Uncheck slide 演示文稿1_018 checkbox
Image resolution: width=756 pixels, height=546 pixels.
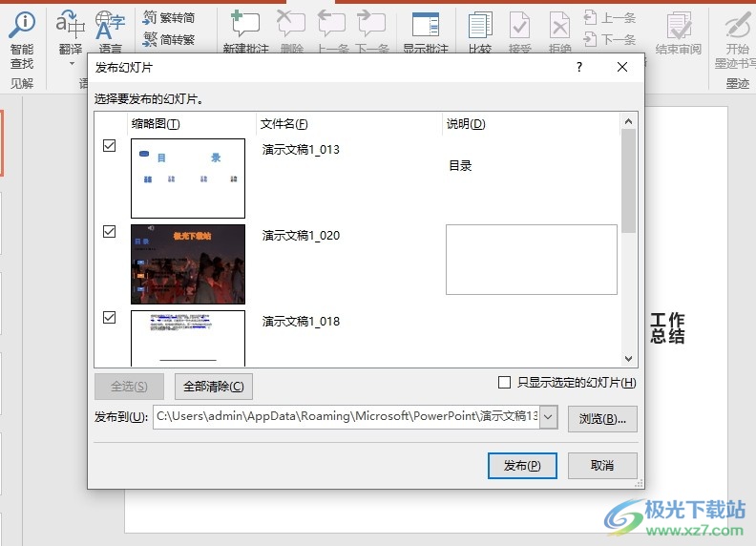coord(110,317)
